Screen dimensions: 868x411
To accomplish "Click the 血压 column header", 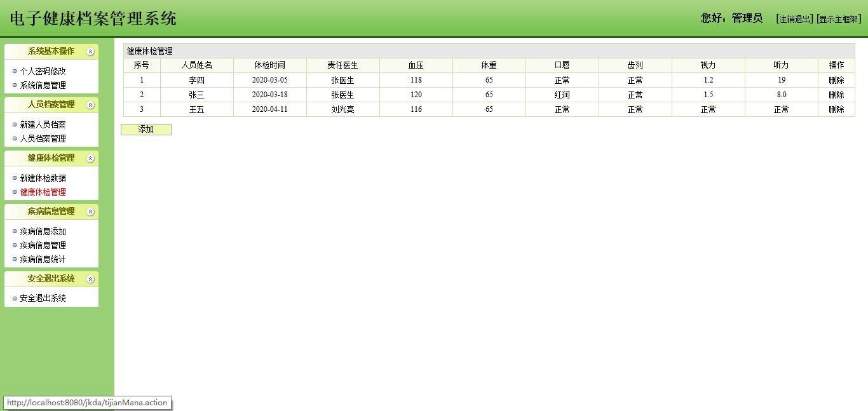I will tap(416, 65).
